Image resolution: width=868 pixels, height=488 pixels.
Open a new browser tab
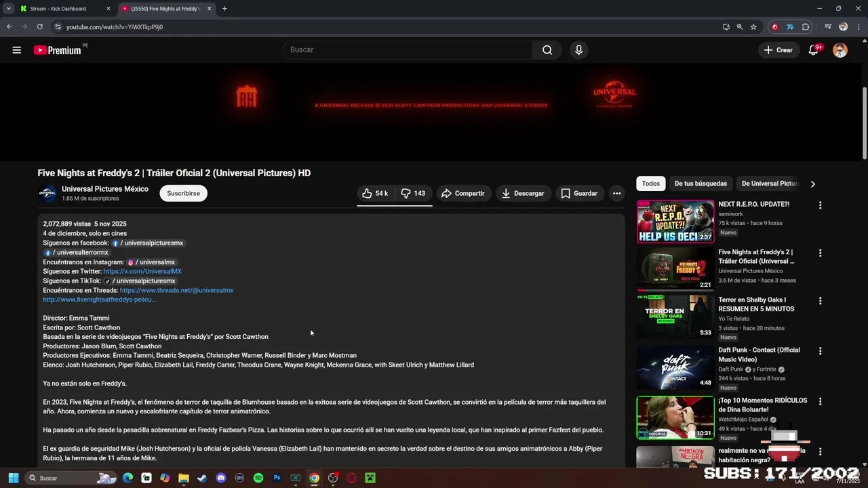pyautogui.click(x=224, y=9)
